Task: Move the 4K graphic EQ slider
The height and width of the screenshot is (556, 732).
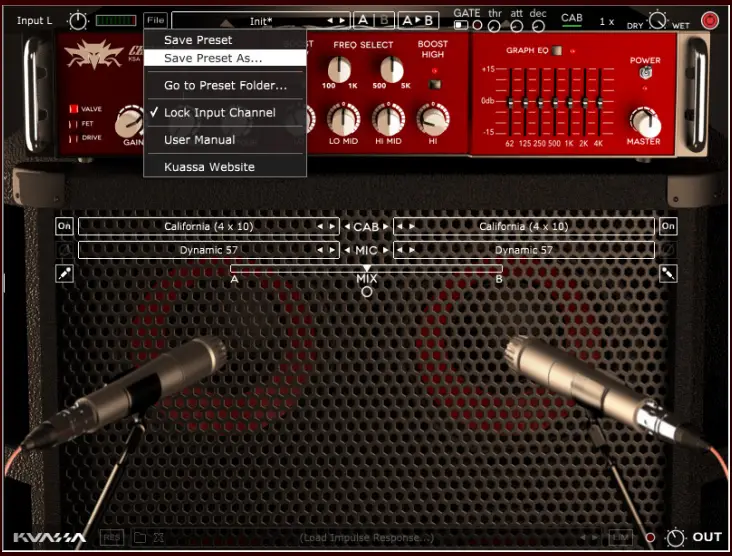Action: click(599, 102)
